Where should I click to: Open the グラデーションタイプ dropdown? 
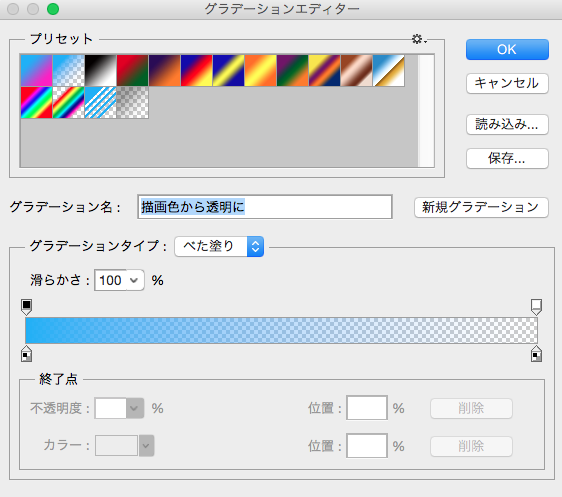(219, 247)
